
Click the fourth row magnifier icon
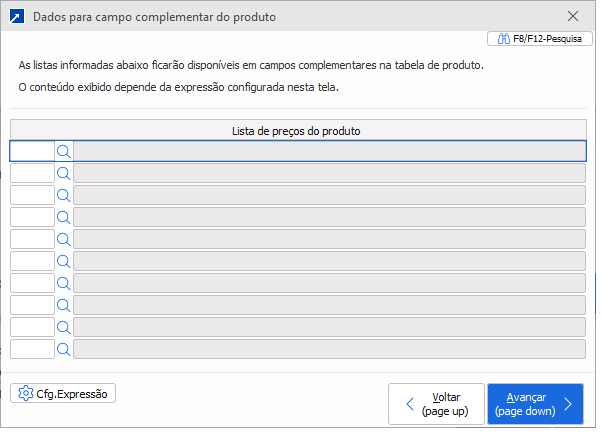click(63, 217)
